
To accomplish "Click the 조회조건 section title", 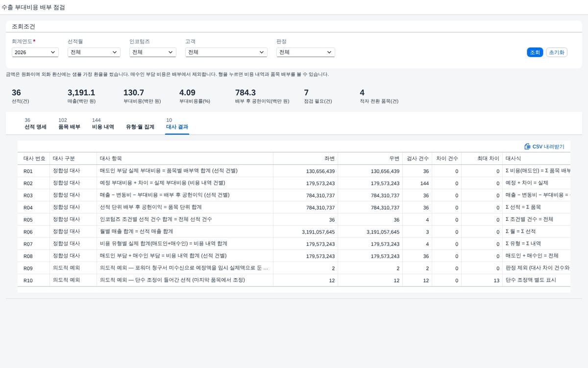I will [x=24, y=26].
